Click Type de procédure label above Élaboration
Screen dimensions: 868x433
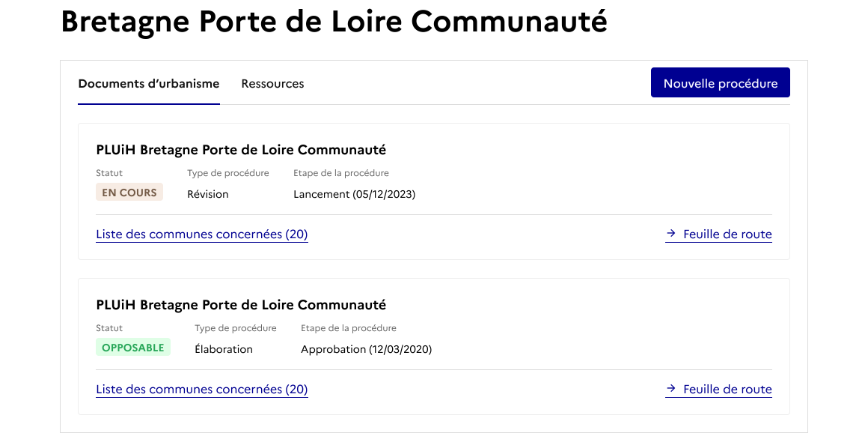coord(236,328)
